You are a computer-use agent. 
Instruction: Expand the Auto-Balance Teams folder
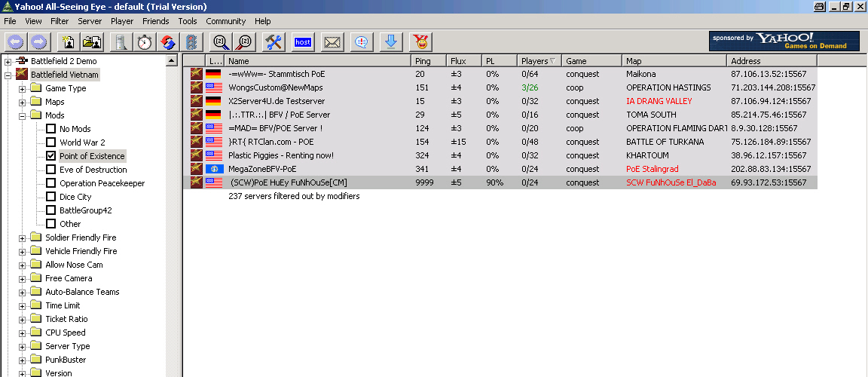22,292
